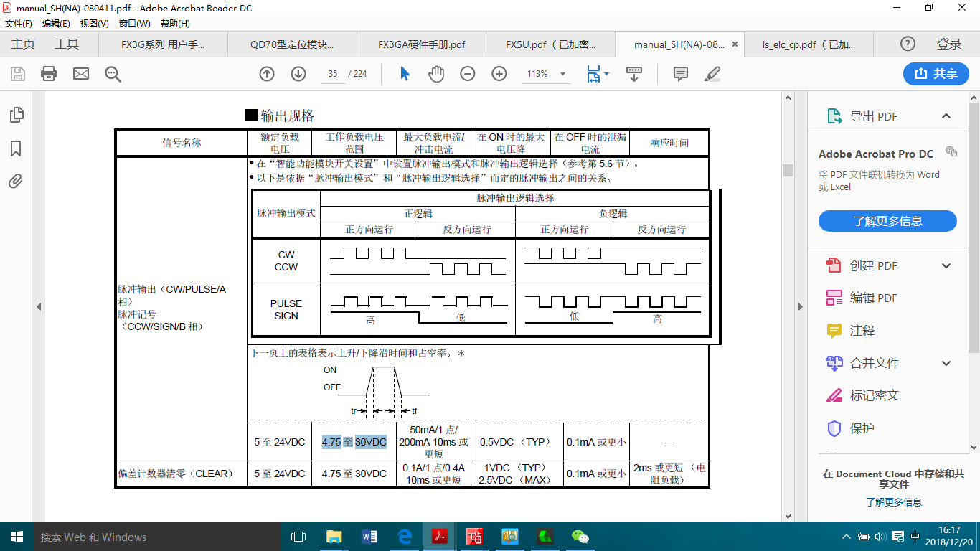
Task: Open the Bookmarks panel in left sidebar
Action: tap(16, 149)
